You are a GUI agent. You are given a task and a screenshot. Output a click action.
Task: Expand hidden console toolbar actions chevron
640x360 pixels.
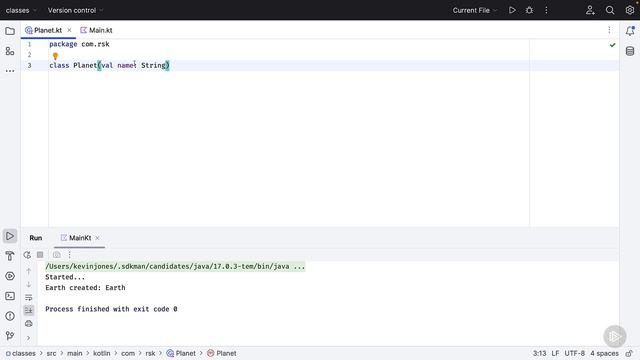coord(29,338)
